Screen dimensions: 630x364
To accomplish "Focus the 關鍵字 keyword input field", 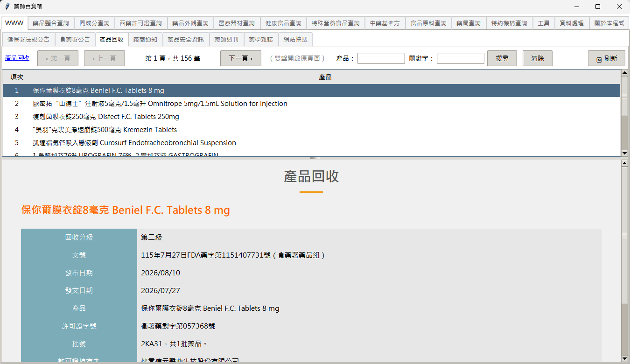I will coord(461,58).
